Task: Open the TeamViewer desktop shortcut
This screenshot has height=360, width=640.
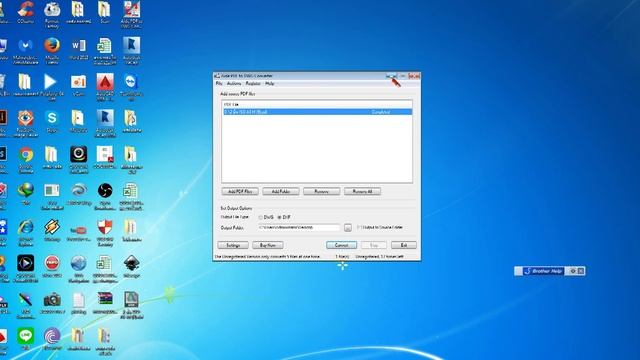Action: pos(131,82)
